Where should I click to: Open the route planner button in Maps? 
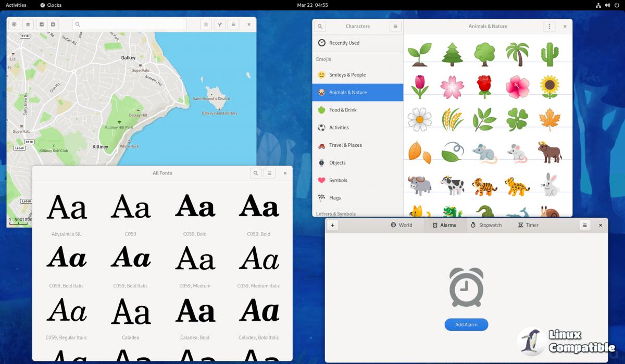(220, 24)
